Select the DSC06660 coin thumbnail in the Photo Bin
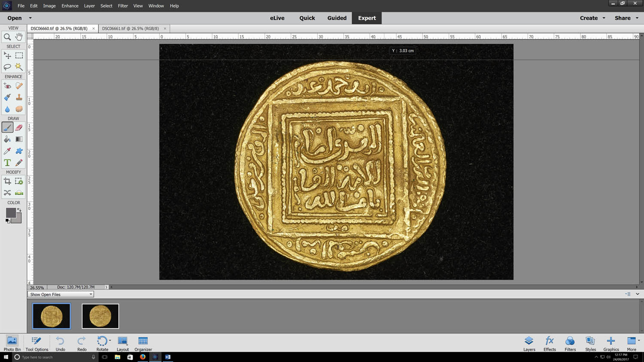Viewport: 644px width, 362px height. (52, 316)
